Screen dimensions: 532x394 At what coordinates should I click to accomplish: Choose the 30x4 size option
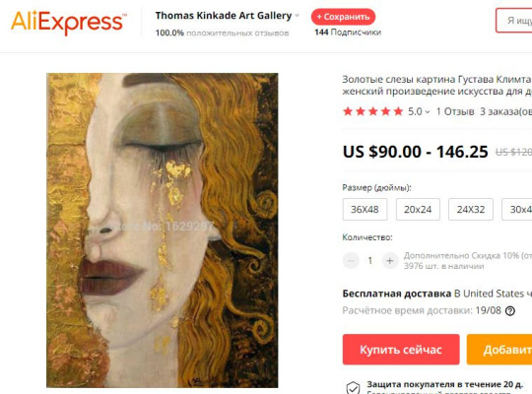point(517,210)
